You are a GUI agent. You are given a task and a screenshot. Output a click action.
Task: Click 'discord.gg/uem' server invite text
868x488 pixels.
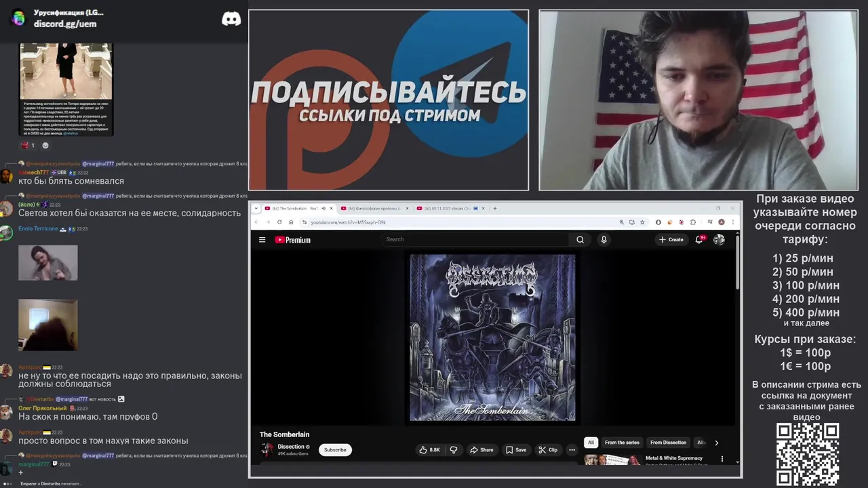point(65,24)
